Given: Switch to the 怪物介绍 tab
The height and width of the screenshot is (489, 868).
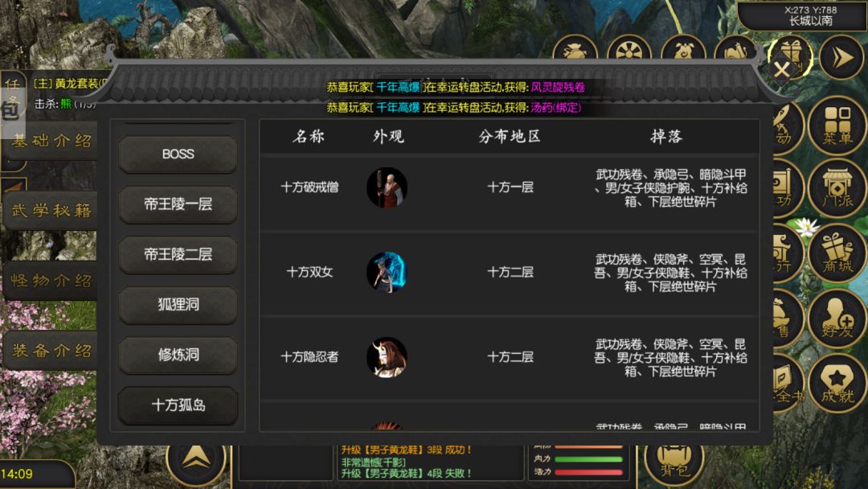Looking at the screenshot, I should tap(51, 281).
